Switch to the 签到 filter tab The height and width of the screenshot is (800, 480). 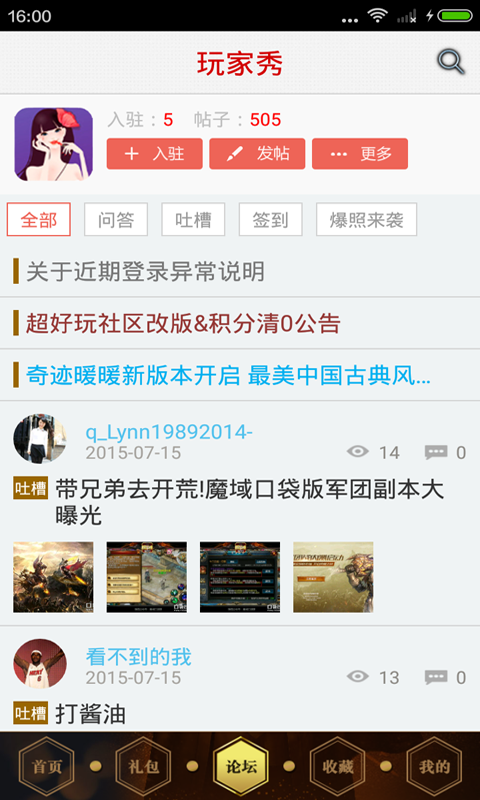click(271, 219)
